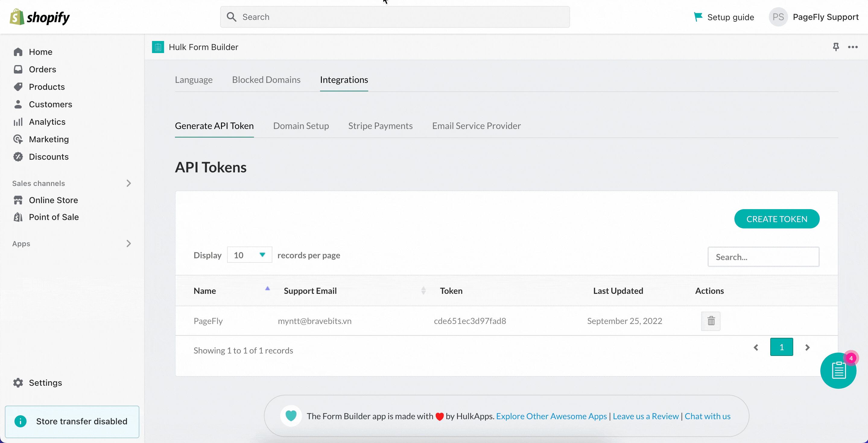Open Products in the sidebar

[47, 87]
